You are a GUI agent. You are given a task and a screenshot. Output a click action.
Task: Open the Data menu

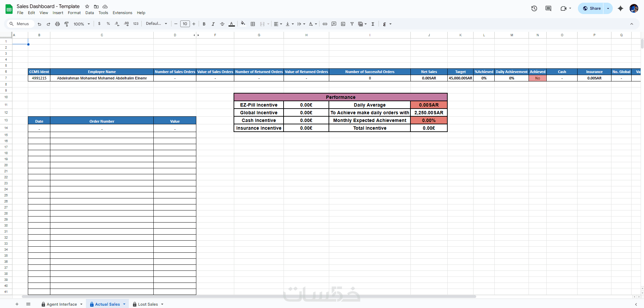90,13
